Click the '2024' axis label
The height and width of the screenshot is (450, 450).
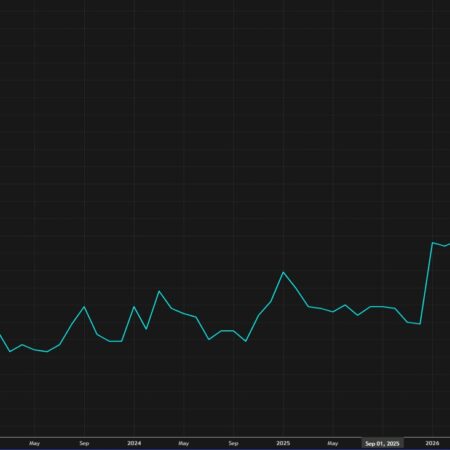point(134,443)
